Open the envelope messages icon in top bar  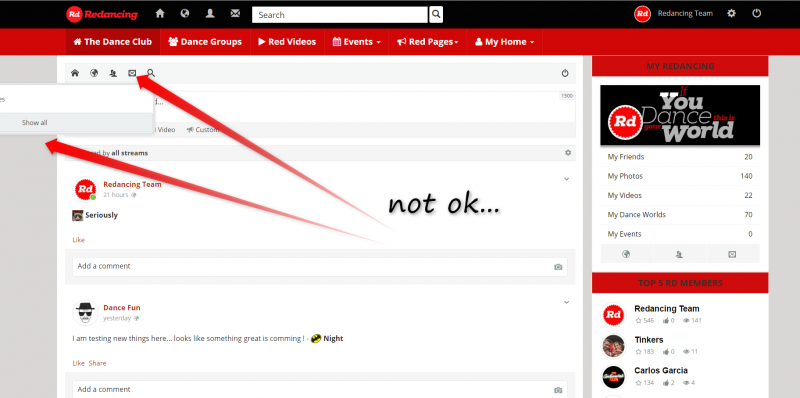tap(235, 14)
